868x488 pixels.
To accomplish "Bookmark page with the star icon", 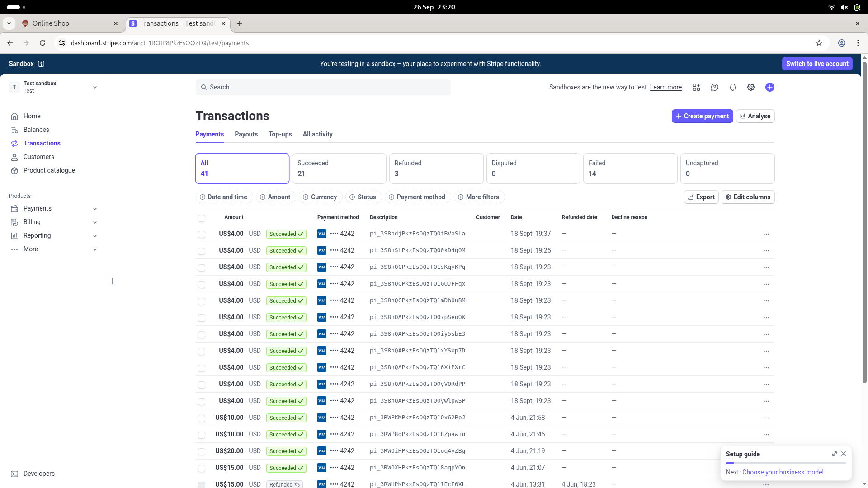I will point(819,43).
